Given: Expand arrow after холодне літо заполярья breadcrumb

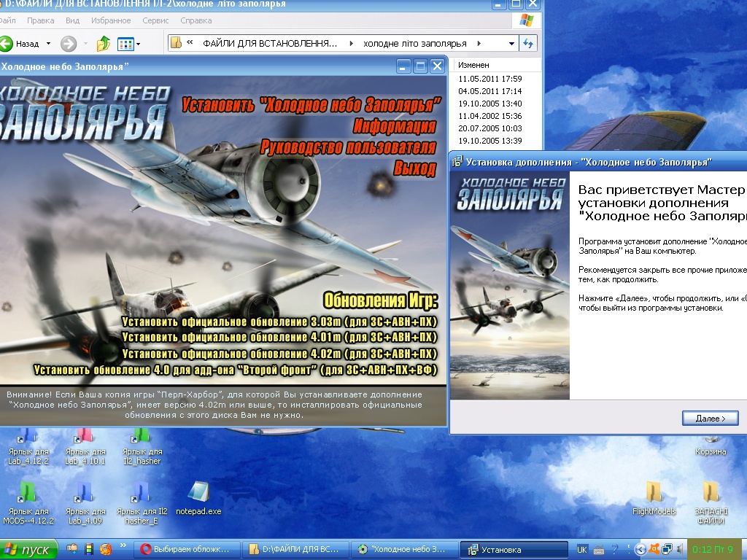Looking at the screenshot, I should pos(479,43).
